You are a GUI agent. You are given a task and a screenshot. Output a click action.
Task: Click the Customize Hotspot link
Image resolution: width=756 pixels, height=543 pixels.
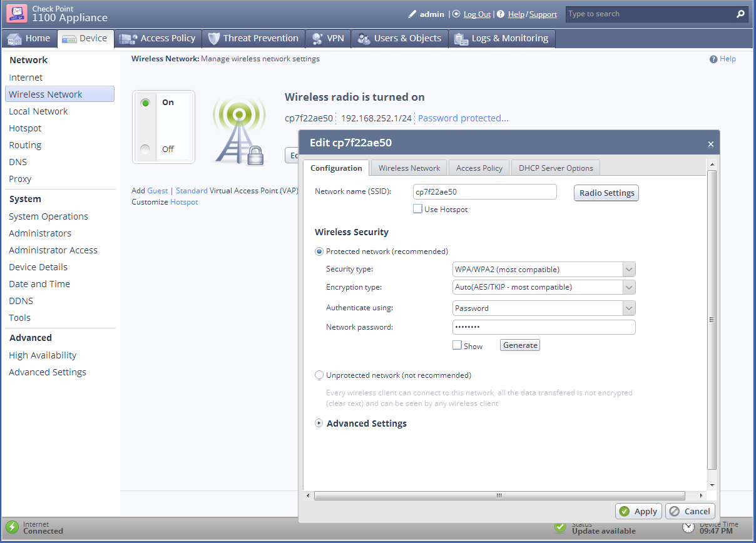click(184, 202)
